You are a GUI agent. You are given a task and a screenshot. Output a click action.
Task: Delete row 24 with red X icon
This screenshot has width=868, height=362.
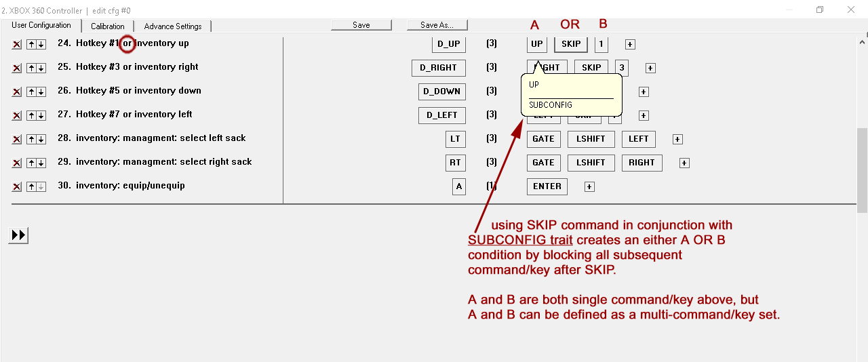17,45
